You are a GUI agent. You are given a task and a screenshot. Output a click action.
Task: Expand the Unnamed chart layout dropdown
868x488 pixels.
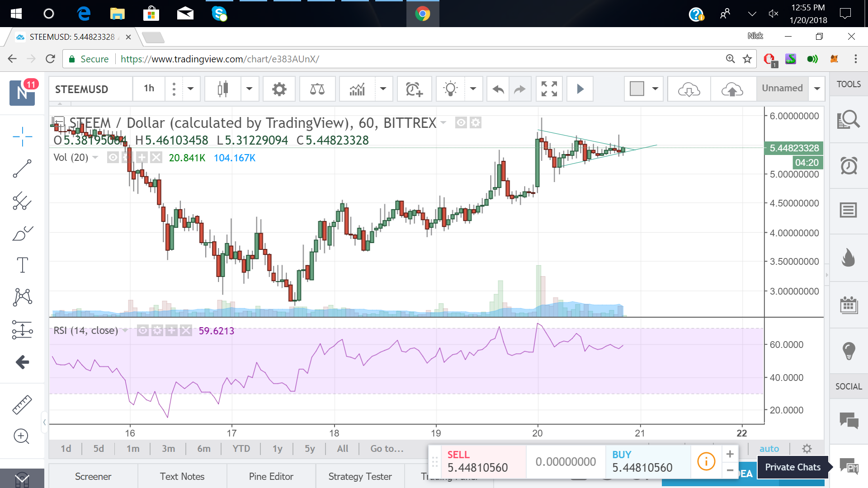point(817,89)
